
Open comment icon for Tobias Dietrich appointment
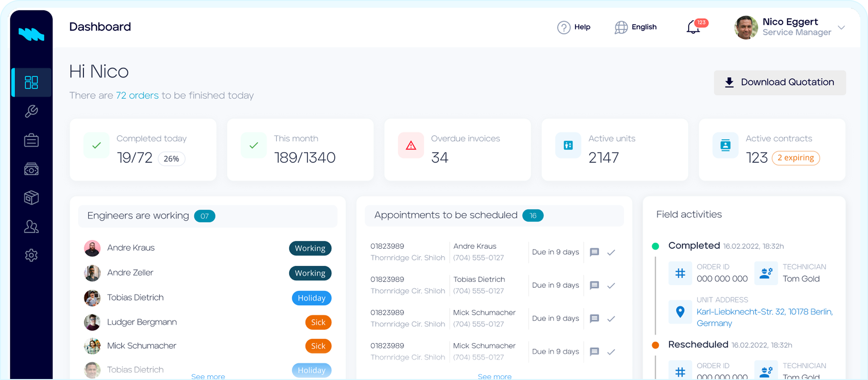coord(594,285)
